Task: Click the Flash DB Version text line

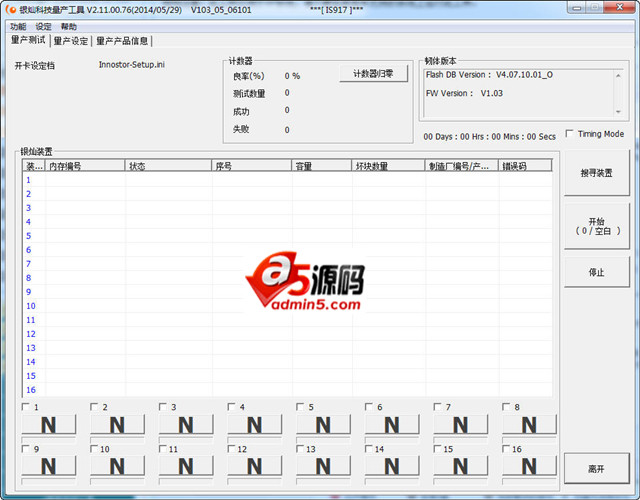Action: pos(489,75)
